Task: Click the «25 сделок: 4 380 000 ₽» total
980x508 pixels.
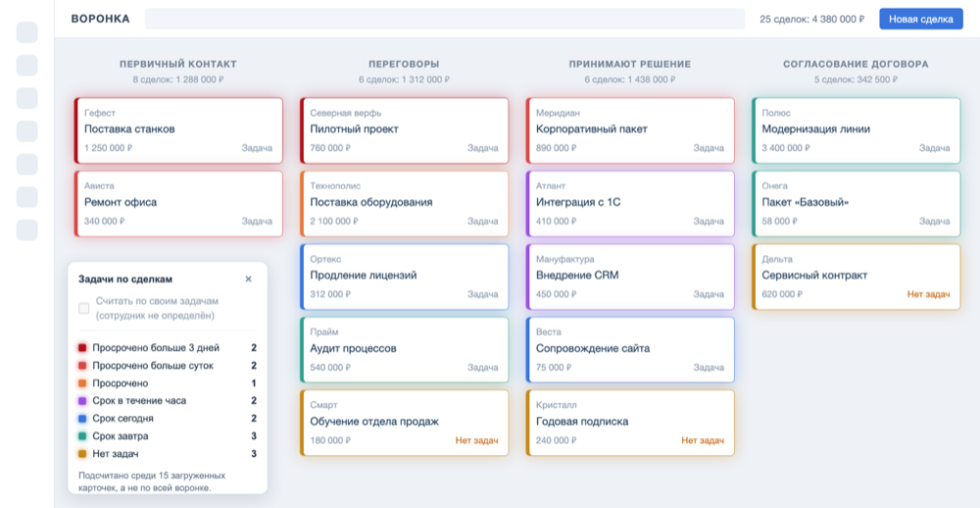Action: pyautogui.click(x=811, y=20)
